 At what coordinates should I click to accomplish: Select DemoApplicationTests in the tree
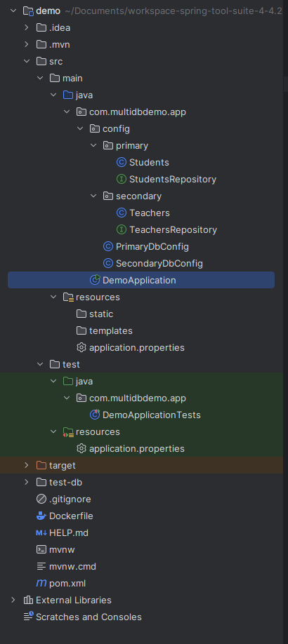(152, 415)
